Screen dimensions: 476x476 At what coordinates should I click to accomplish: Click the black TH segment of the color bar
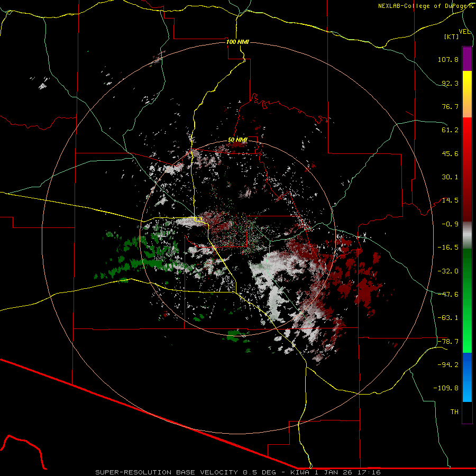pyautogui.click(x=467, y=412)
